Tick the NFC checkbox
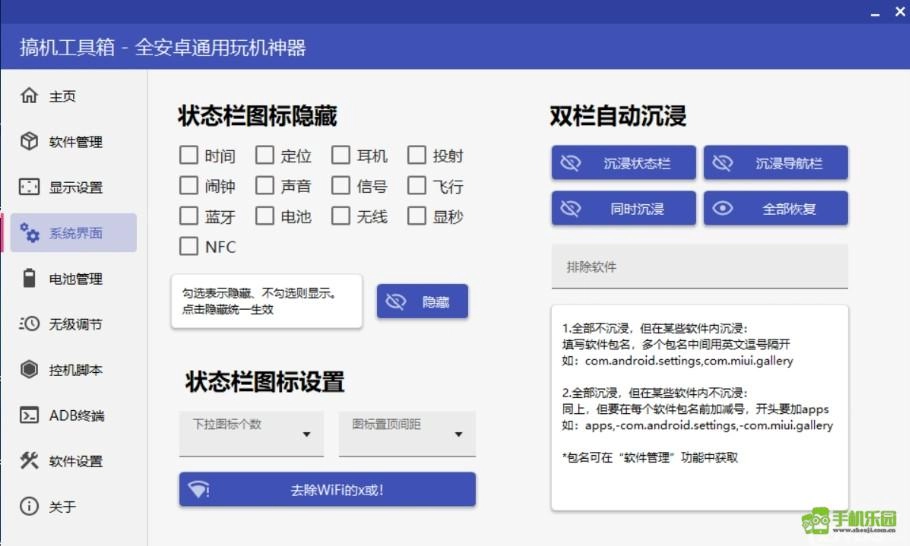 click(188, 246)
